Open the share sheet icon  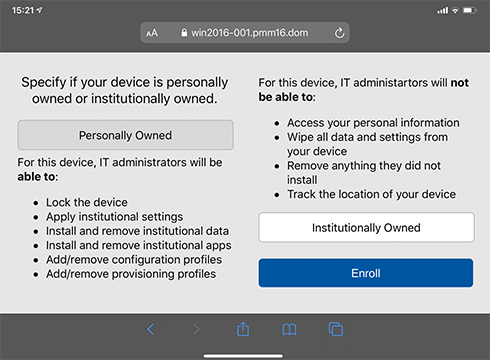(x=243, y=329)
